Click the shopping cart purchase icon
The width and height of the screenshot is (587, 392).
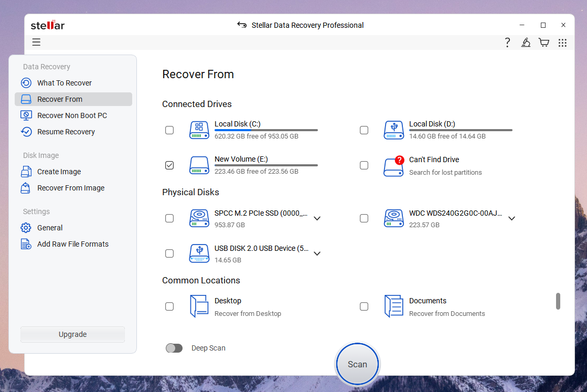coord(544,43)
